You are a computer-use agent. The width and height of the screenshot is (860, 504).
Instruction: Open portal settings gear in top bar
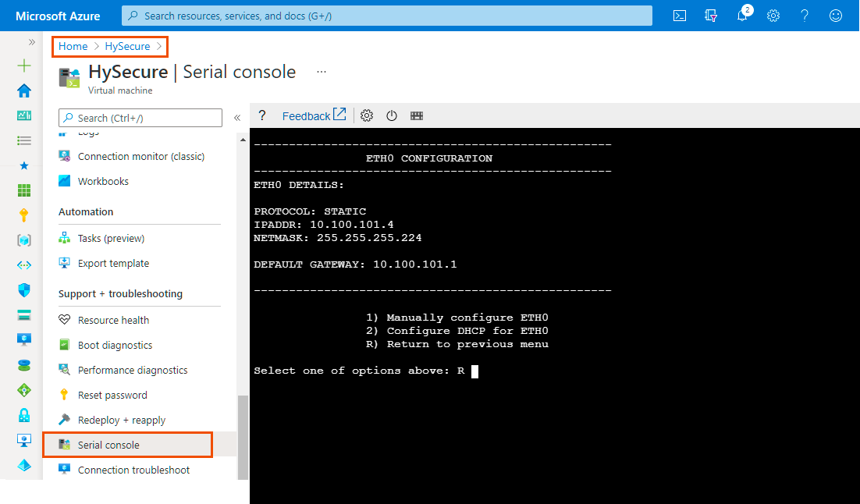coord(773,16)
